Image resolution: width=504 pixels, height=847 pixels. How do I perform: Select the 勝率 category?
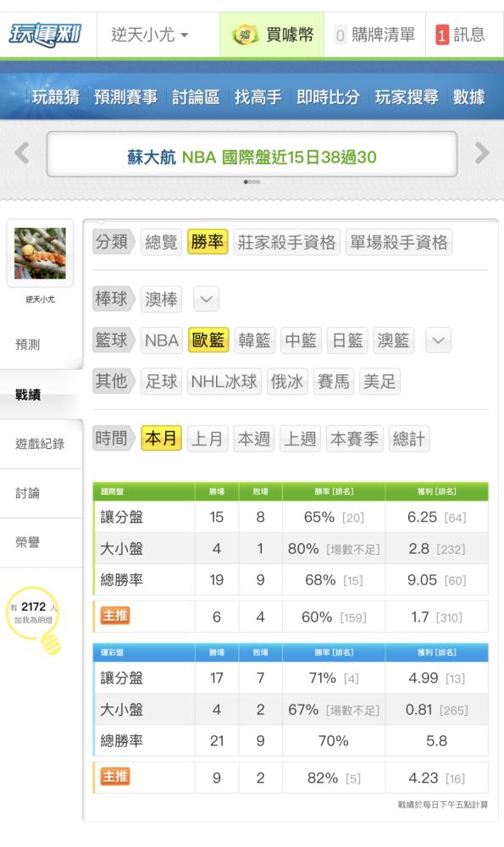pyautogui.click(x=208, y=242)
